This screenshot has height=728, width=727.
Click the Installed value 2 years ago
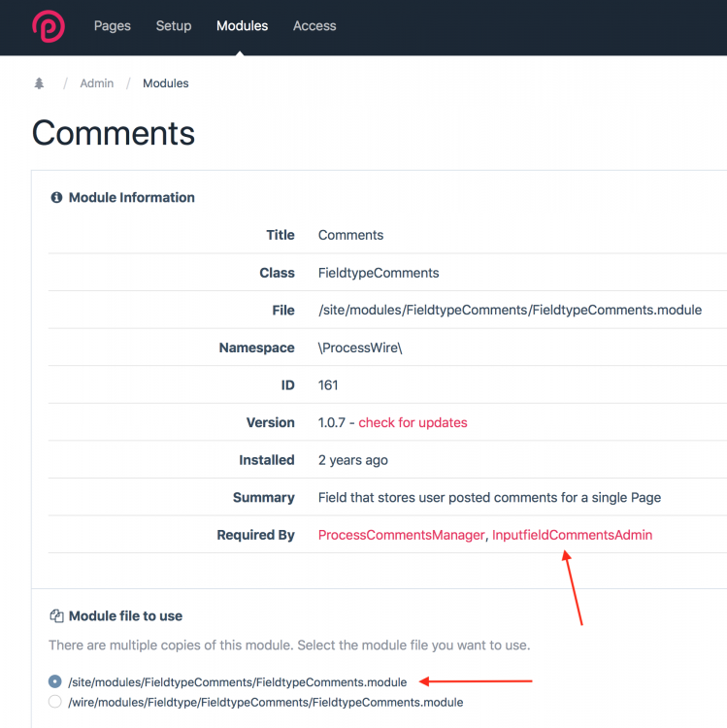[352, 460]
